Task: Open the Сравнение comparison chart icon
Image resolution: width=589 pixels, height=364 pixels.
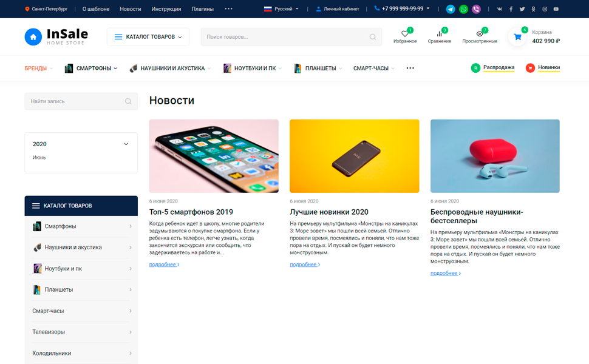Action: pyautogui.click(x=439, y=34)
